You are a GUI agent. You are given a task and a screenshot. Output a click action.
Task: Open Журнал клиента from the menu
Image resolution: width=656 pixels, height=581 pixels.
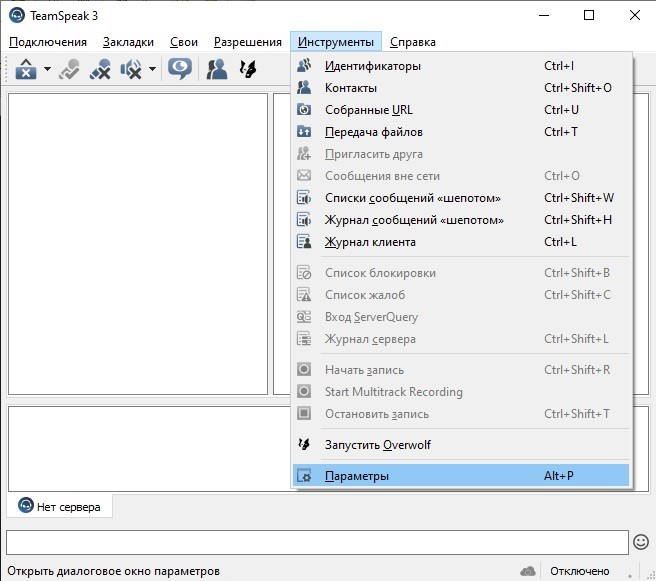461,242
